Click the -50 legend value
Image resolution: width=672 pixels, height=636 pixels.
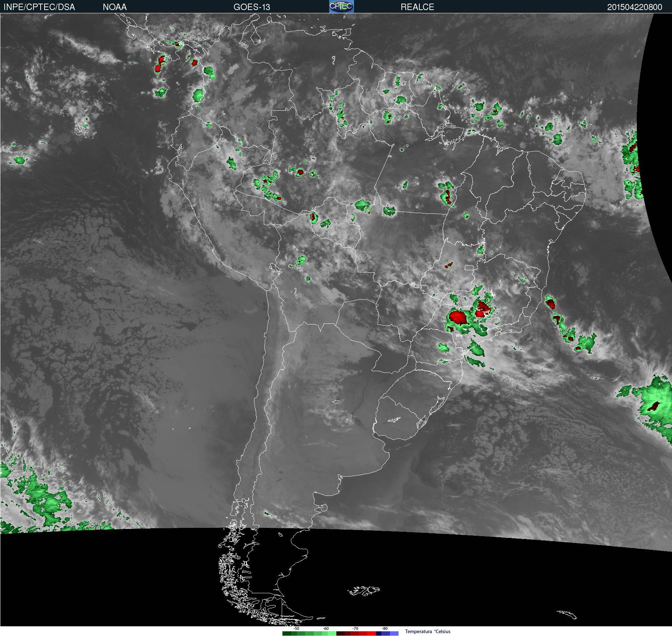click(x=296, y=628)
